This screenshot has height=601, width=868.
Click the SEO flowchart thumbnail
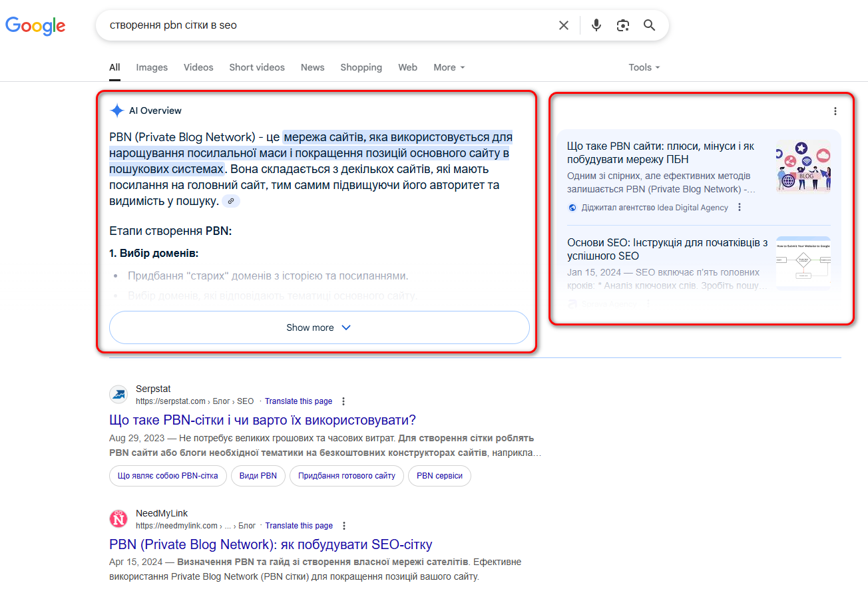pos(803,262)
